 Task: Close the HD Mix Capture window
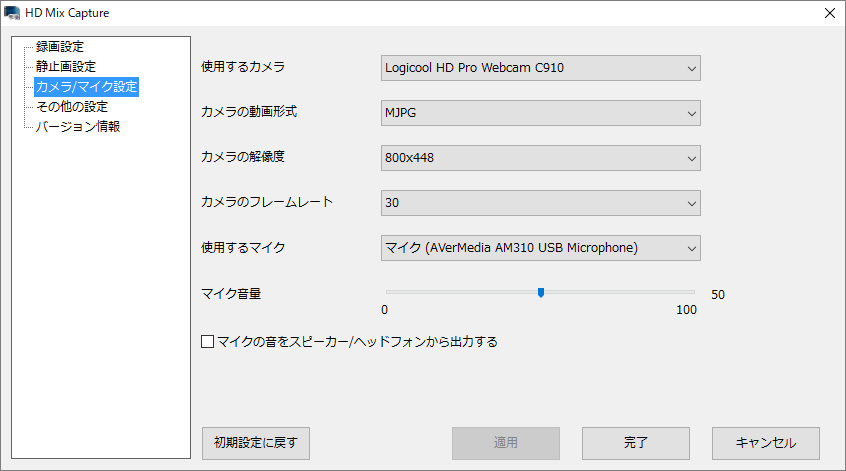tap(829, 13)
